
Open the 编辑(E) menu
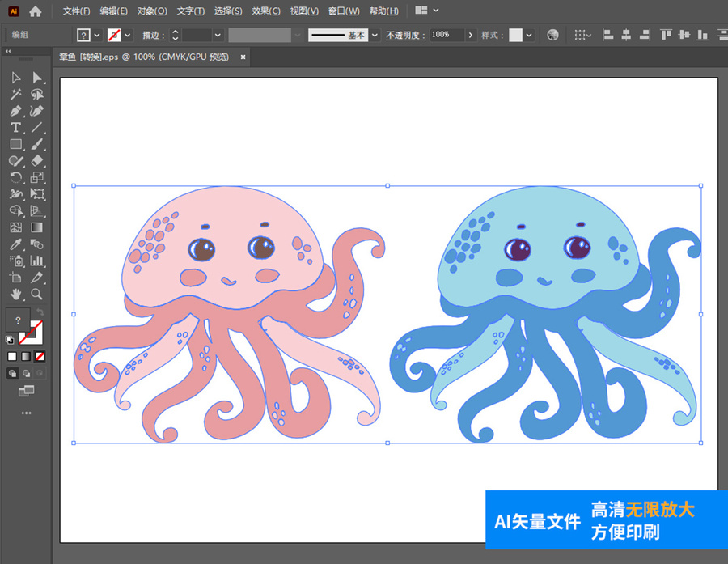[x=114, y=11]
